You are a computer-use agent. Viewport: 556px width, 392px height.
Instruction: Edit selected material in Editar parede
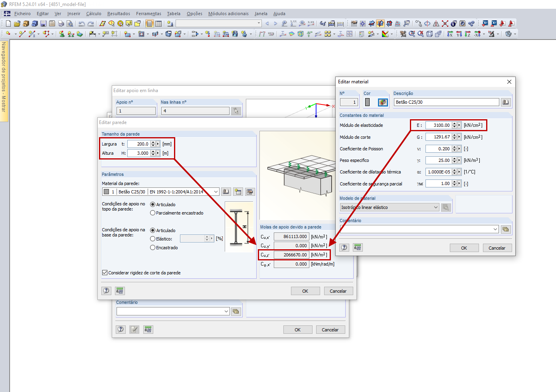point(250,192)
